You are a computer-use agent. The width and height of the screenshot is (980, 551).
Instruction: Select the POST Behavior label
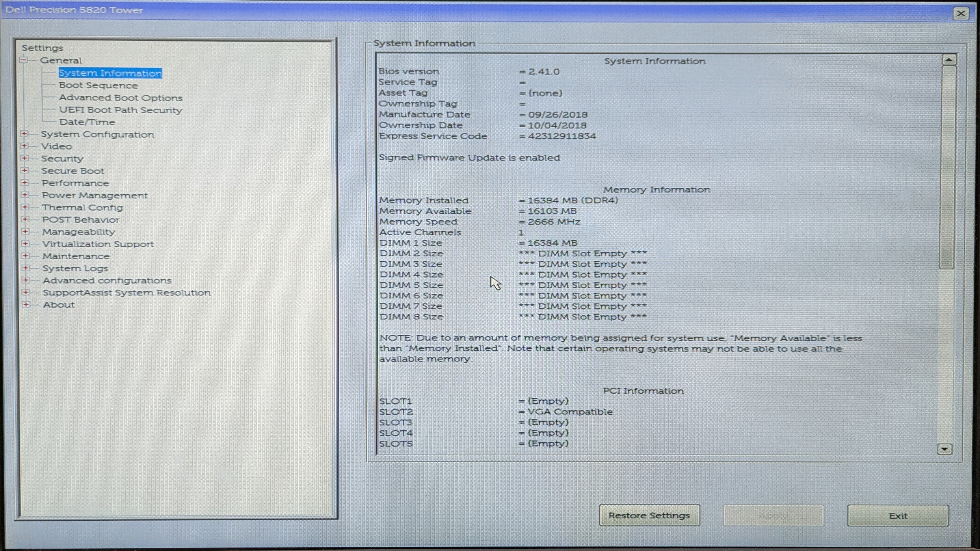coord(81,219)
